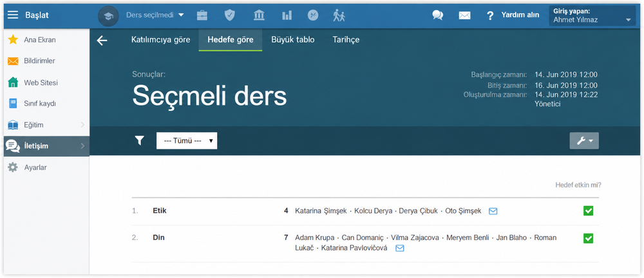Open the envelope messages icon in header
The height and width of the screenshot is (278, 644).
464,15
